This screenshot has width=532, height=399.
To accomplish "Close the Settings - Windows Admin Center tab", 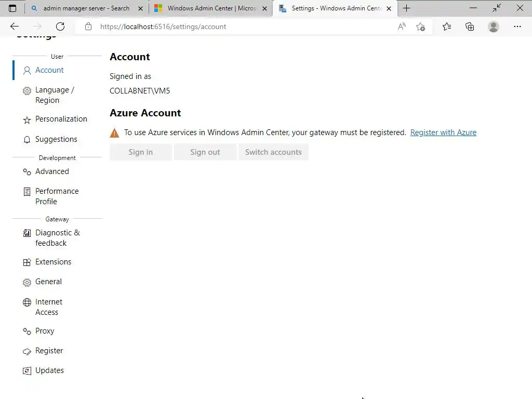I will pyautogui.click(x=389, y=8).
